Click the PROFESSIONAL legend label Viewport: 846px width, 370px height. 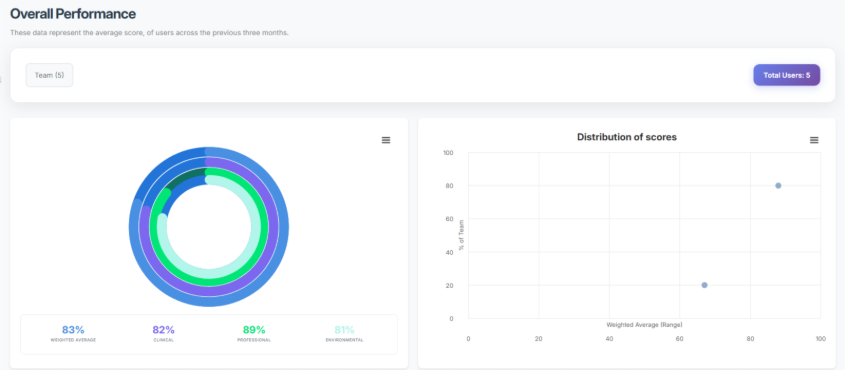point(254,340)
